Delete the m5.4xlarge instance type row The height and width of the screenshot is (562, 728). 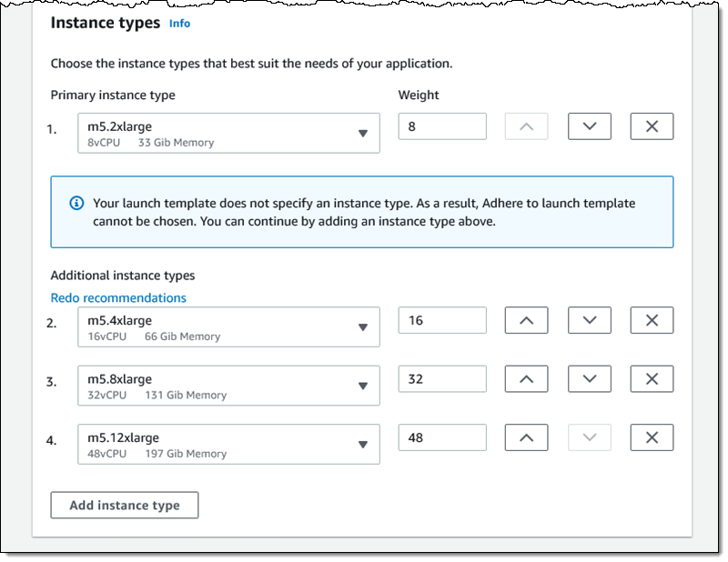point(652,320)
